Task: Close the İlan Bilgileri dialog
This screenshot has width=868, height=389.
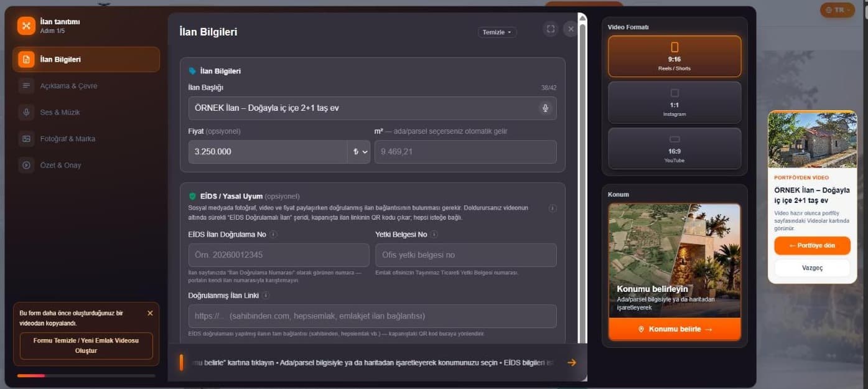Action: click(570, 29)
